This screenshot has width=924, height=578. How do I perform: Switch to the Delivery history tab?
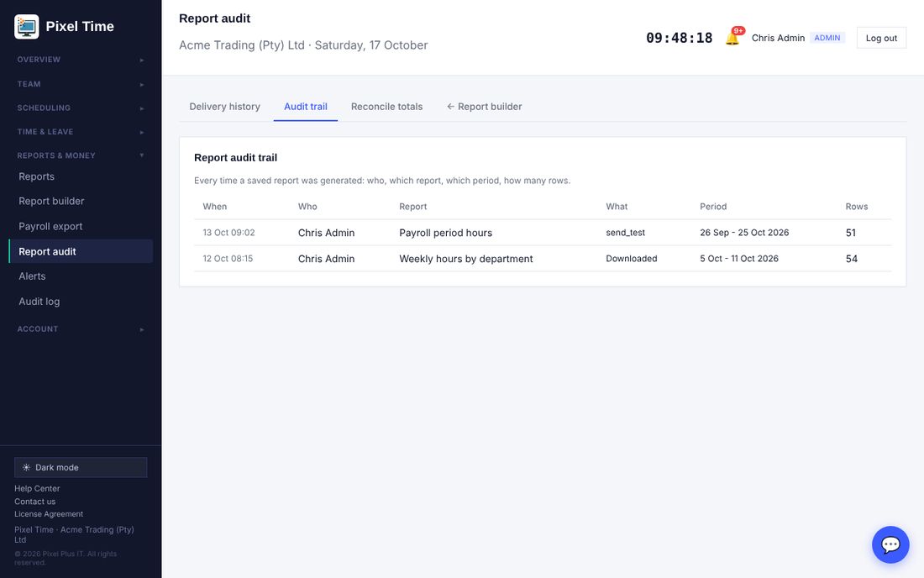tap(224, 107)
